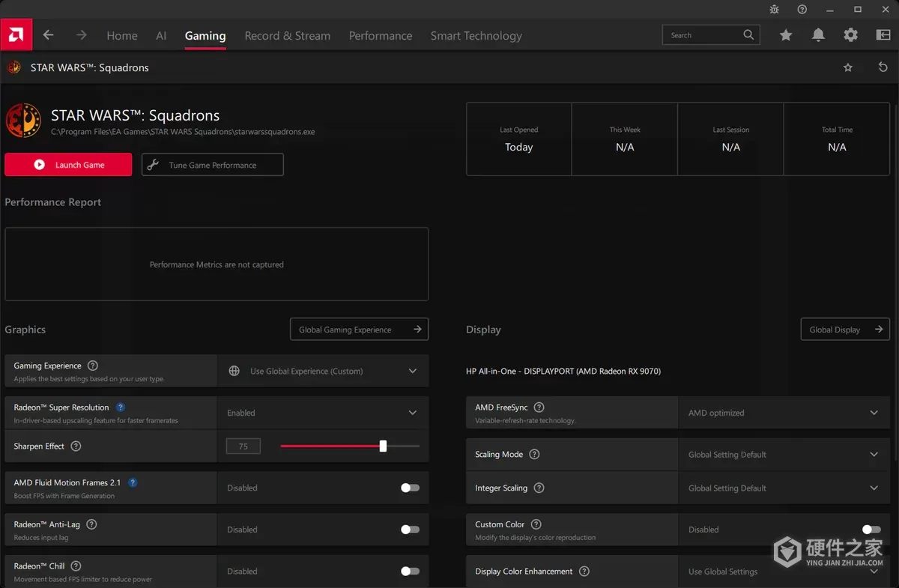
Task: Toggle the sidebar panel icon
Action: pyautogui.click(x=883, y=35)
